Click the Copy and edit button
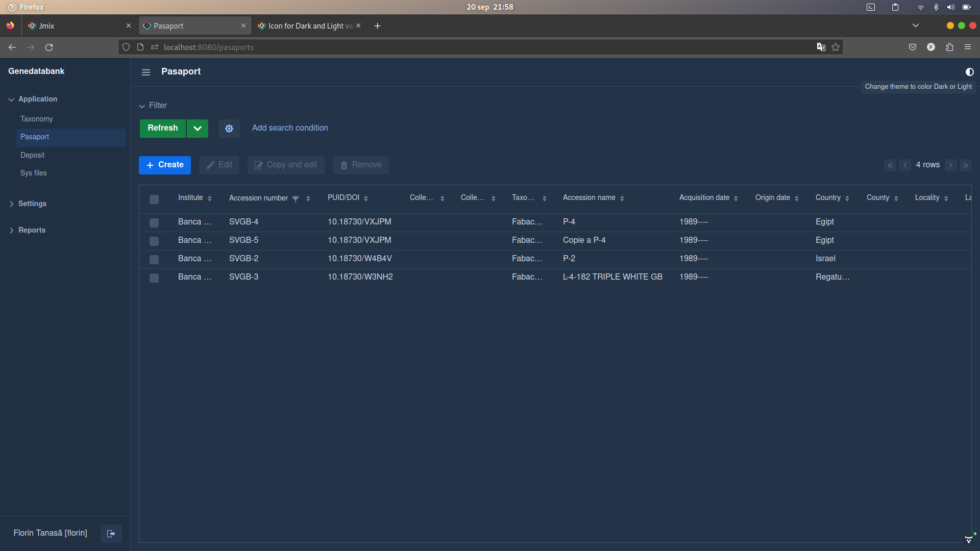The height and width of the screenshot is (551, 980). (x=286, y=165)
